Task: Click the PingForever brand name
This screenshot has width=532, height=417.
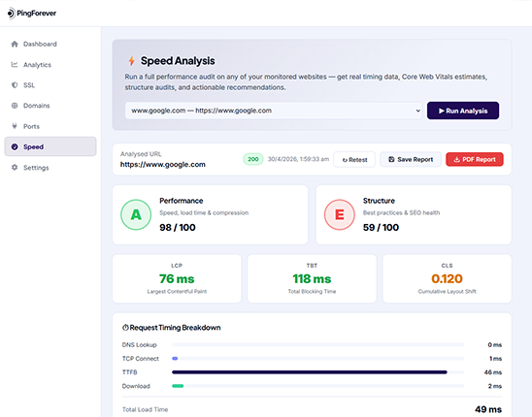Action: pyautogui.click(x=37, y=14)
